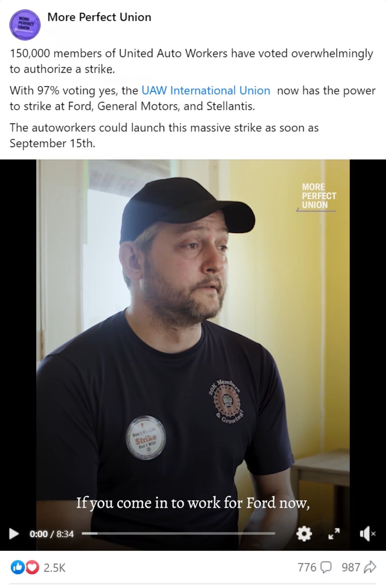View the like reaction icon
The height and width of the screenshot is (588, 386).
(17, 567)
